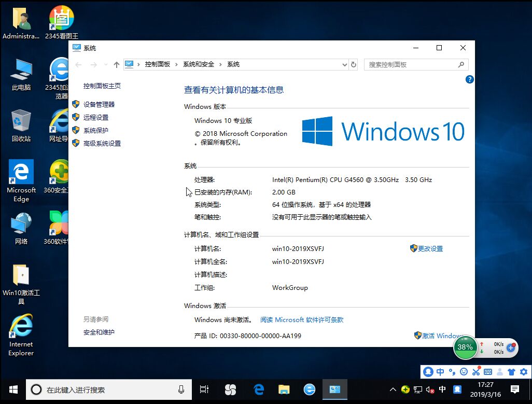Click the System window taskbar button
The image size is (532, 404).
334,390
